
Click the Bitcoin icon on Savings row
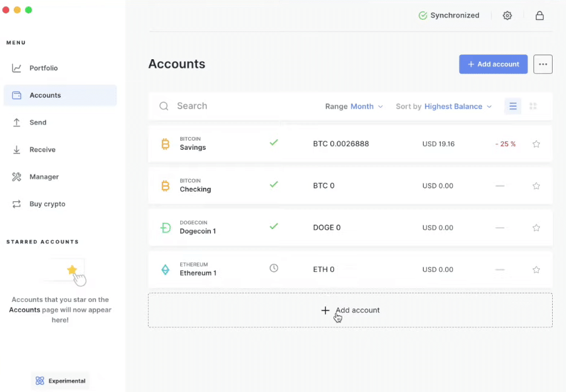pos(165,144)
